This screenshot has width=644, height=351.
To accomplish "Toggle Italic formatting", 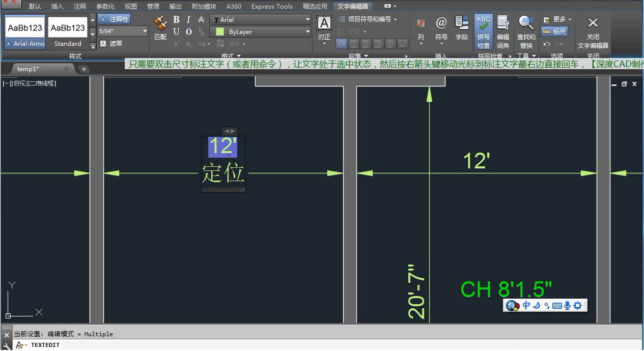I will point(188,19).
